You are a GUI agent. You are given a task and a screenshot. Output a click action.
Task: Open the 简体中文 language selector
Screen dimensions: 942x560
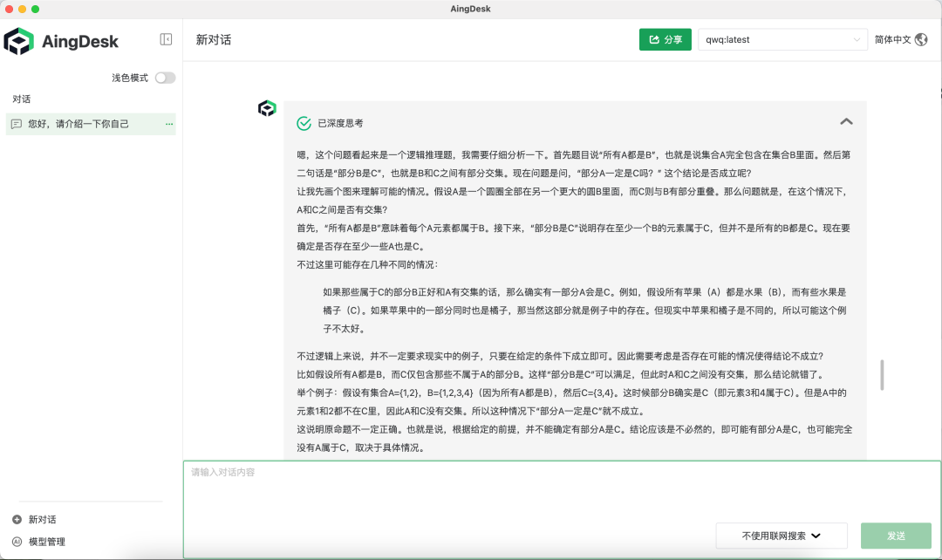[900, 39]
